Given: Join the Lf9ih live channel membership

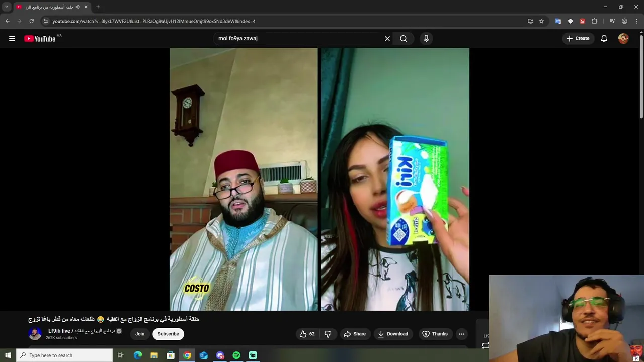Looking at the screenshot, I should click(140, 334).
